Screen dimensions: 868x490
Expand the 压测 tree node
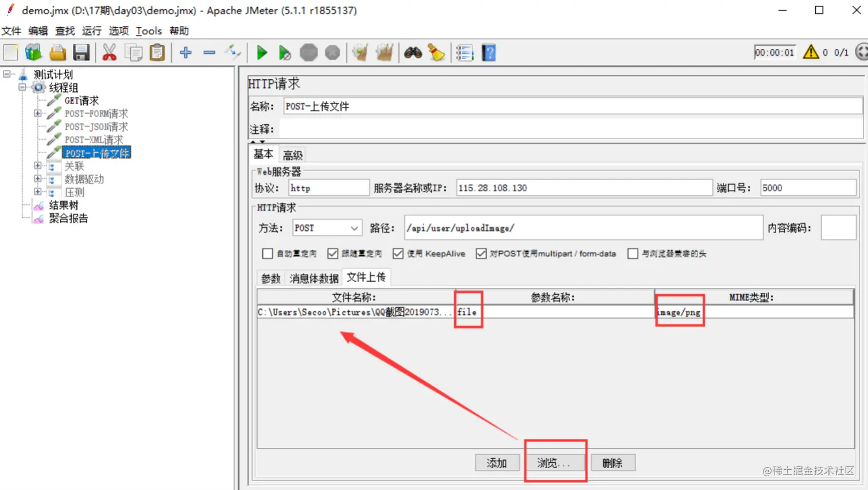(x=38, y=192)
